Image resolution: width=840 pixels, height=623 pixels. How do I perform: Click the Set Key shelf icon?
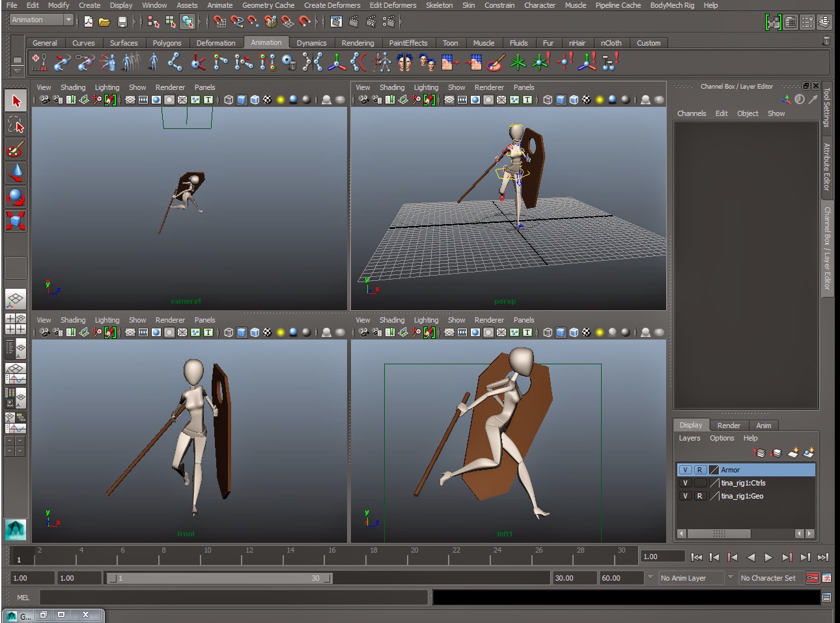(x=39, y=63)
